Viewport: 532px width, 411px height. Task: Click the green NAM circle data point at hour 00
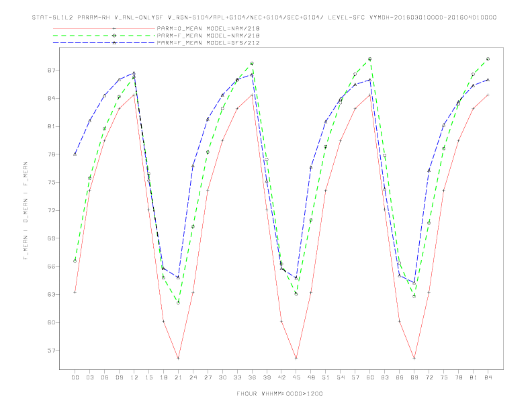coord(75,261)
